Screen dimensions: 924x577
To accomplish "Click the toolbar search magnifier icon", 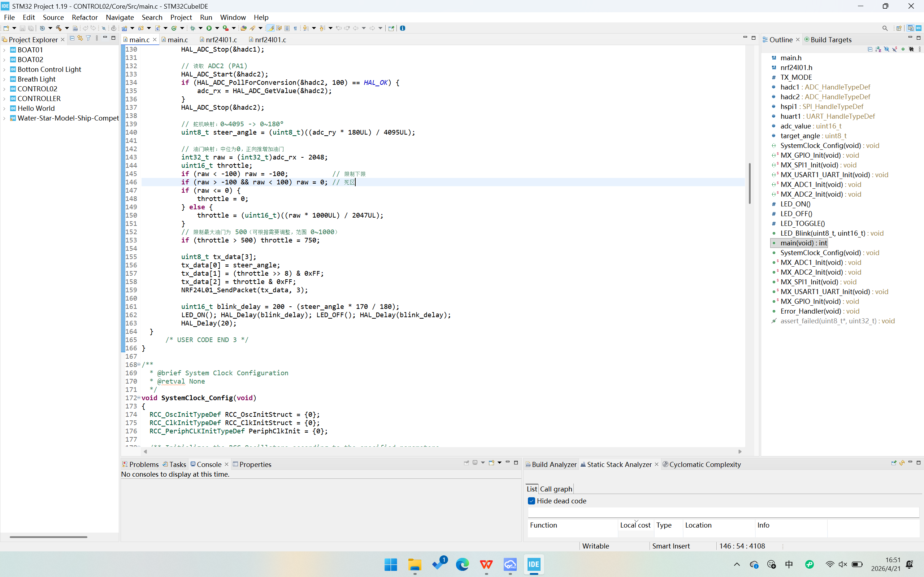I will [x=885, y=28].
